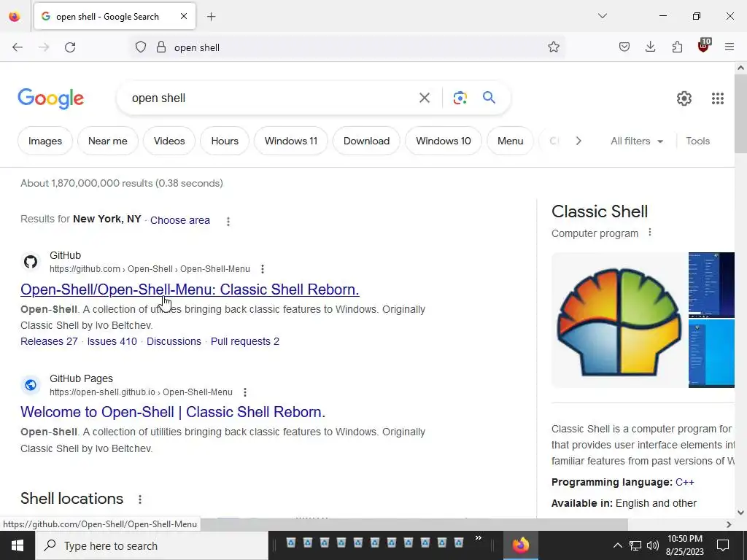Click the GitHub favicon of first result

[x=31, y=262]
